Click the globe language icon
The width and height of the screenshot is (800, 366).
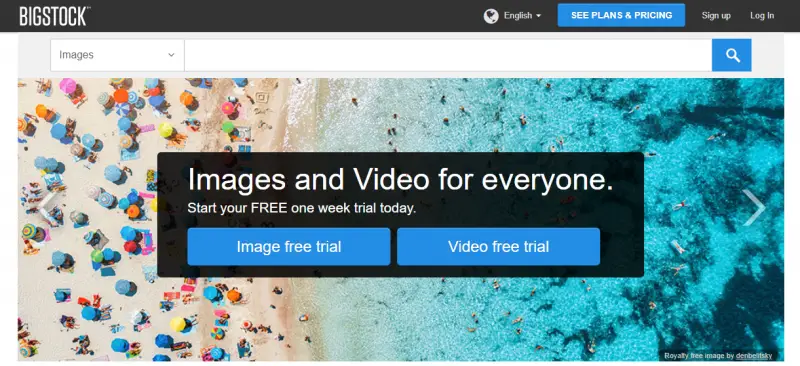pyautogui.click(x=491, y=16)
